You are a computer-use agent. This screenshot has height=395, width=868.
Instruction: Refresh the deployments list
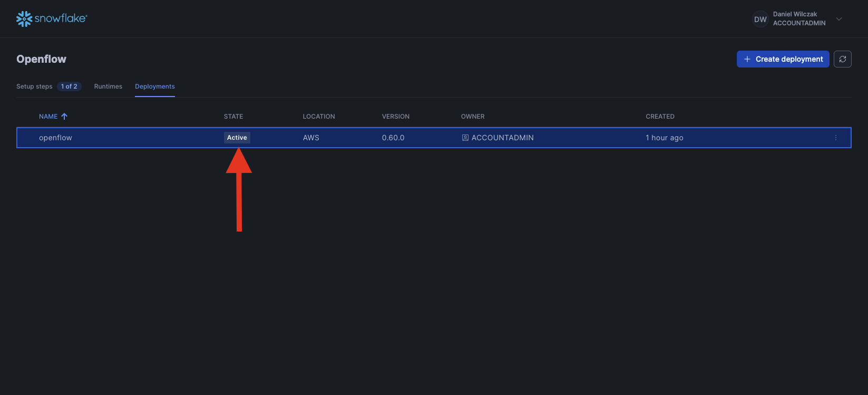point(842,59)
